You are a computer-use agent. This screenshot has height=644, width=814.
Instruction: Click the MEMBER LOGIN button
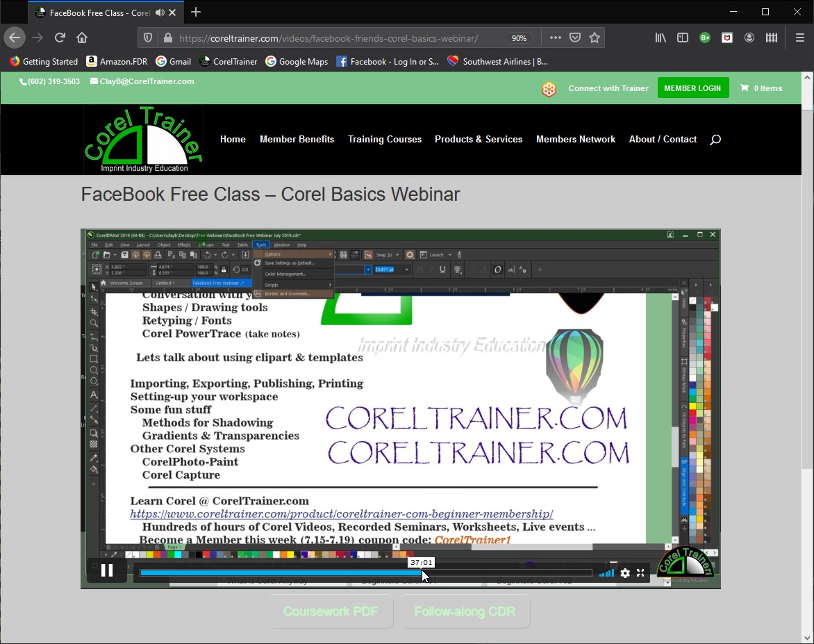click(693, 88)
